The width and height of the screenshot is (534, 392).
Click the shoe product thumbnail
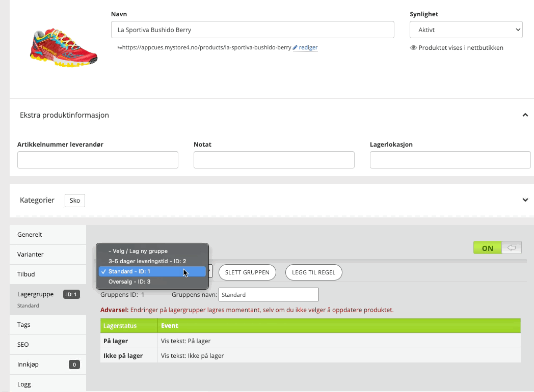(64, 48)
